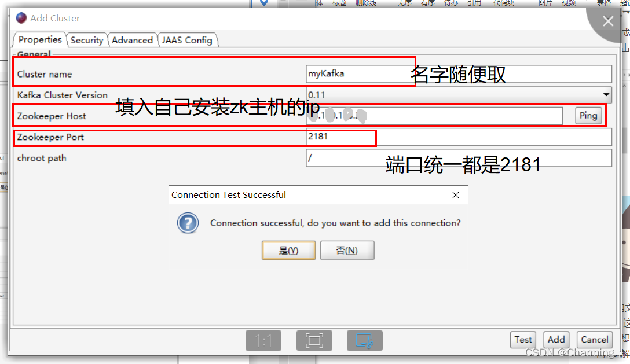The image size is (630, 364).
Task: Ping the Zookeeper host
Action: 588,116
